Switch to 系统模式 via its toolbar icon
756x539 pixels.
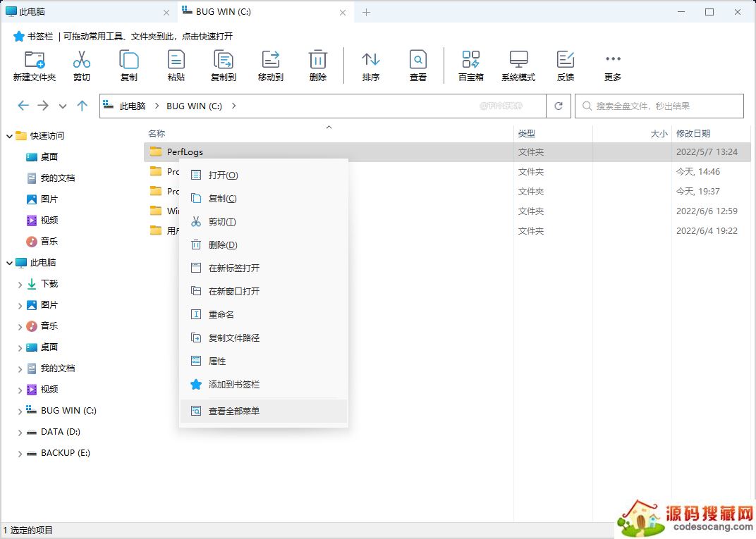[518, 60]
